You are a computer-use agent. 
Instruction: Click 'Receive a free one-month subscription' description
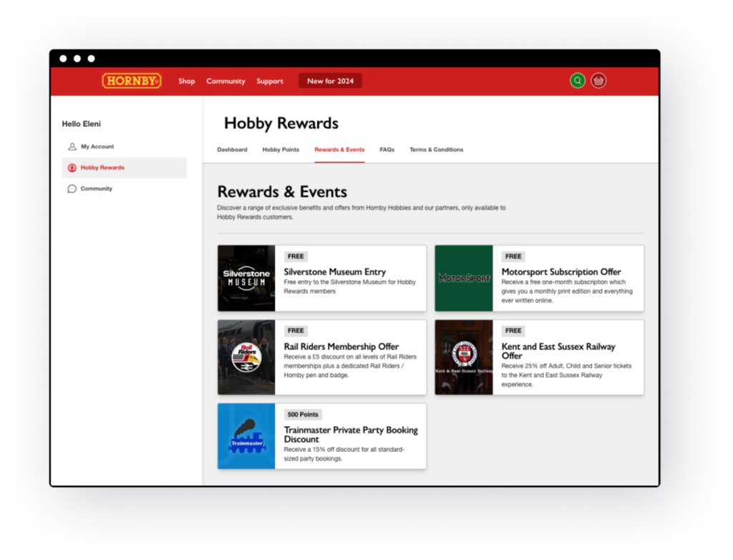[567, 291]
